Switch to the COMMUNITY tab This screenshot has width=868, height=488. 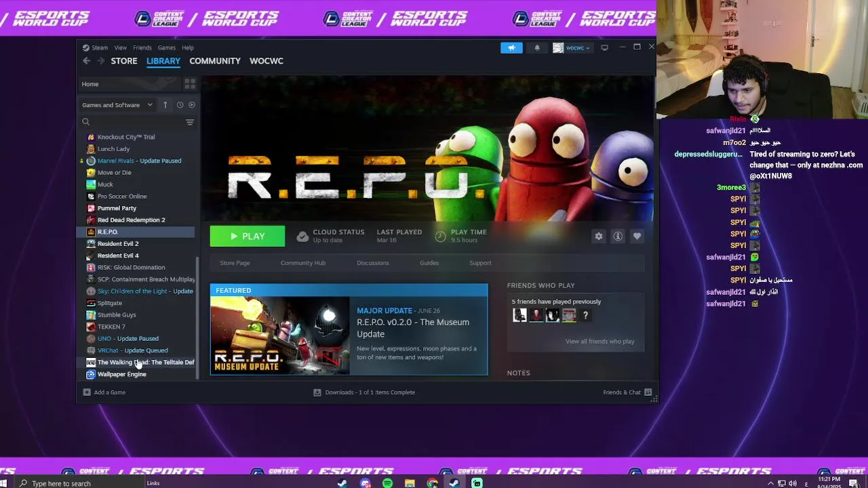click(215, 61)
